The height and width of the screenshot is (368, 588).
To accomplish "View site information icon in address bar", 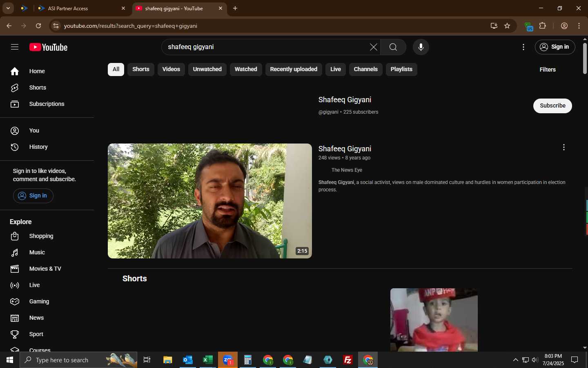I will point(56,26).
